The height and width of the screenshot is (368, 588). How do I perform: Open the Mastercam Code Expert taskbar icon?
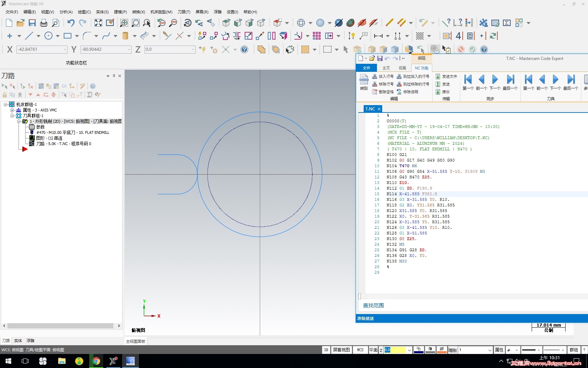tap(130, 361)
